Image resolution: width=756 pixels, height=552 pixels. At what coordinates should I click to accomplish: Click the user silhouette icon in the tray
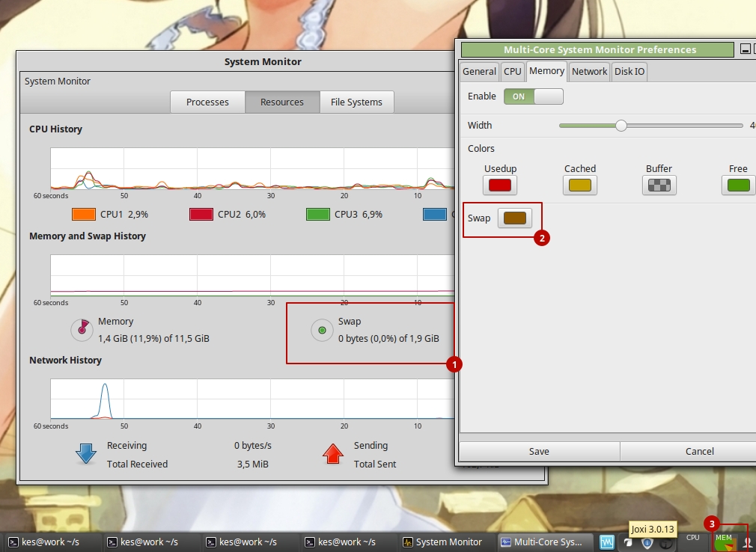coord(746,543)
